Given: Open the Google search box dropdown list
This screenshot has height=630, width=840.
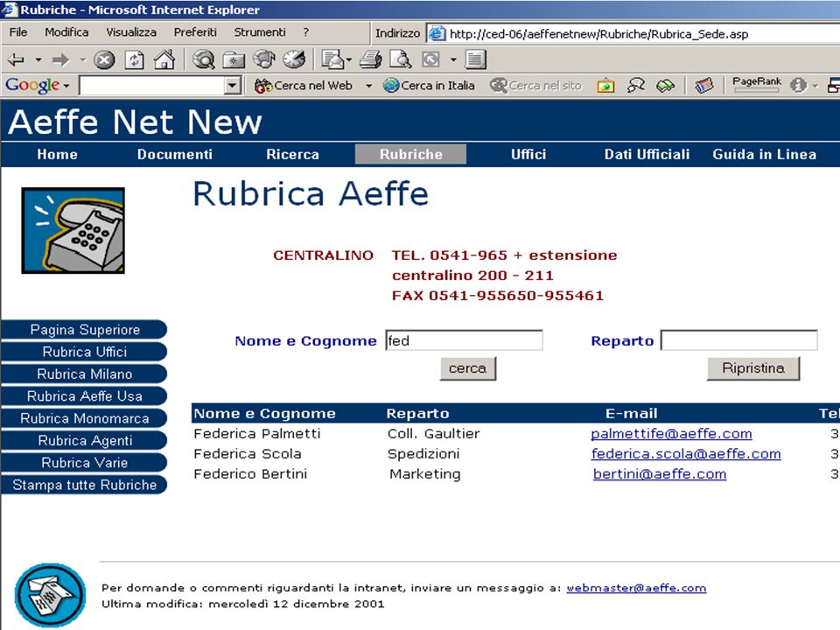Looking at the screenshot, I should pyautogui.click(x=232, y=85).
